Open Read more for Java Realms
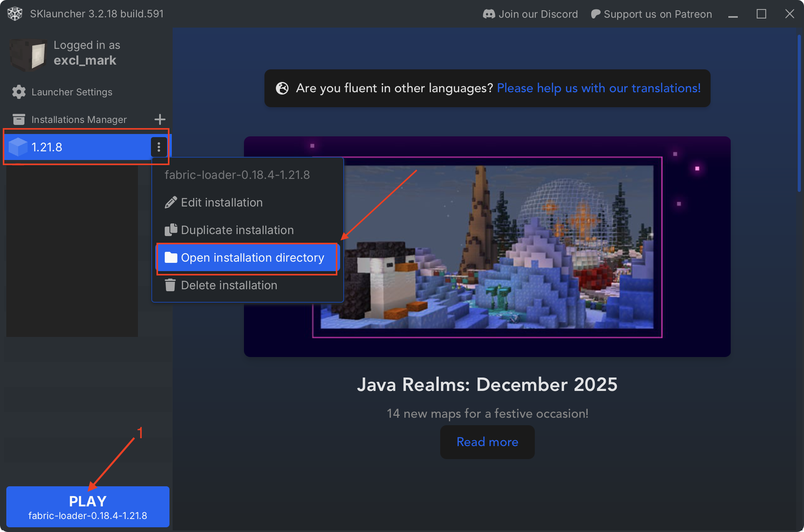 tap(487, 442)
